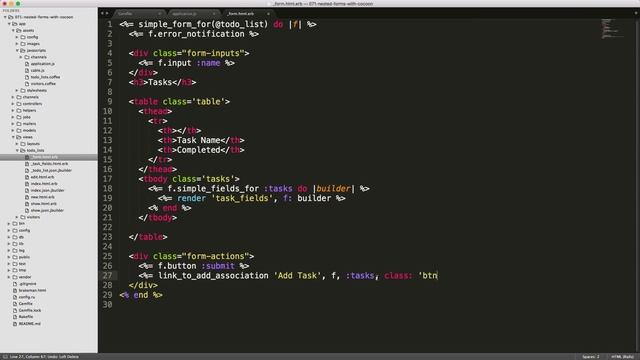Screen dimensions: 640x360
Task: Collapse the todo_lists folder arrow
Action: point(17,151)
